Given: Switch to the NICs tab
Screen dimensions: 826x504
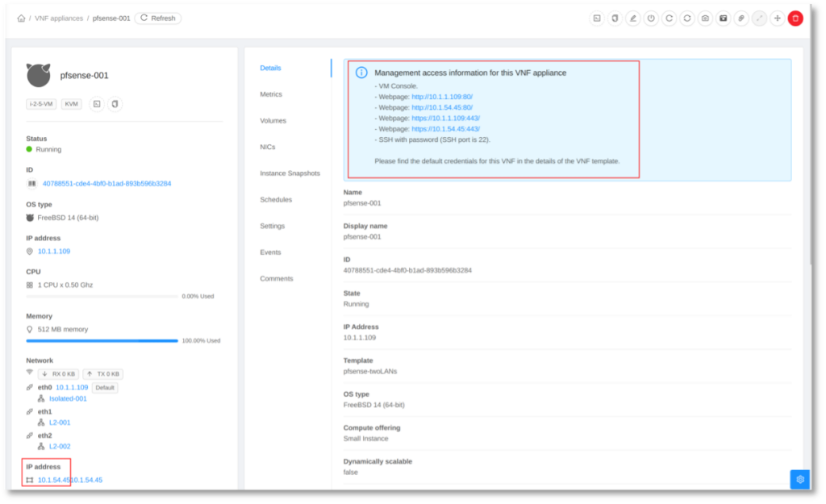Looking at the screenshot, I should pos(268,147).
